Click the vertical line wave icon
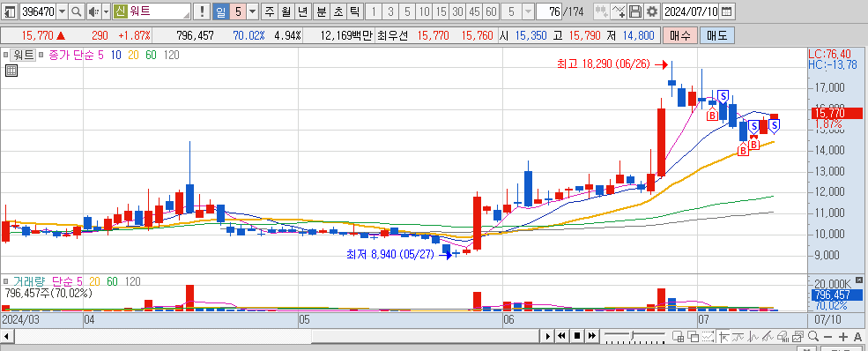This screenshot has width=868, height=351. pyautogui.click(x=753, y=336)
